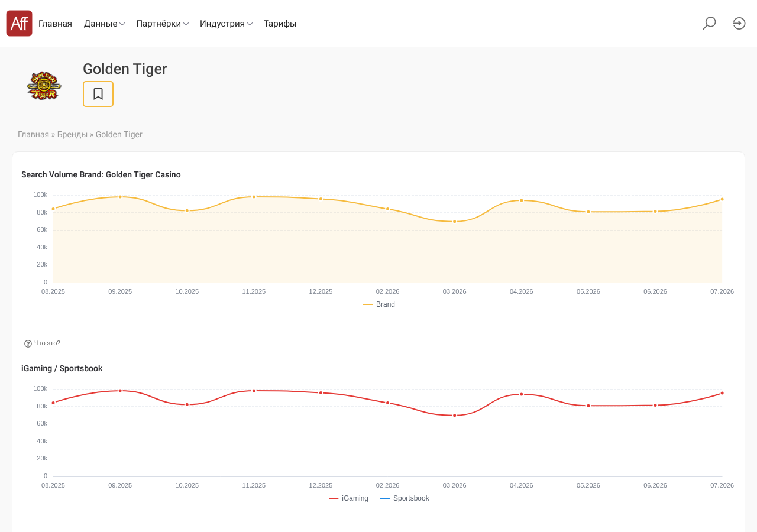Select the 08.2025 point on the red iGaming line
Viewport: 757px width, 532px height.
53,403
